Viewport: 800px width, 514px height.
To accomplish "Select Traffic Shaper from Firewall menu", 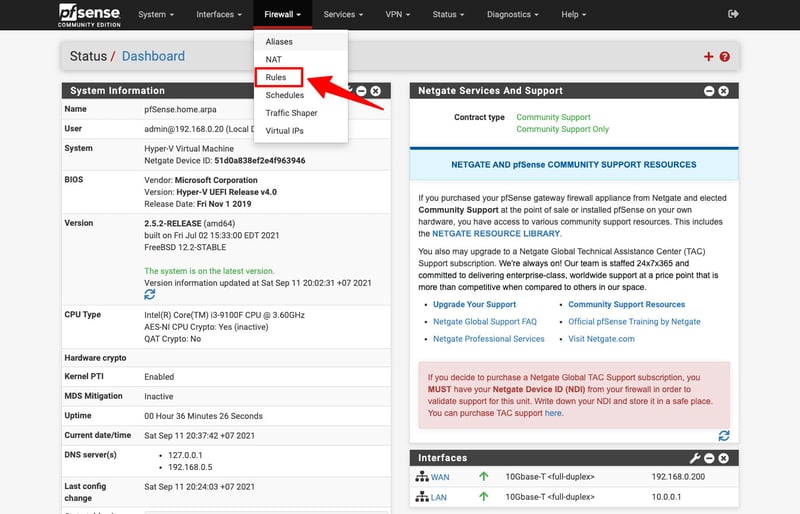I will click(301, 113).
